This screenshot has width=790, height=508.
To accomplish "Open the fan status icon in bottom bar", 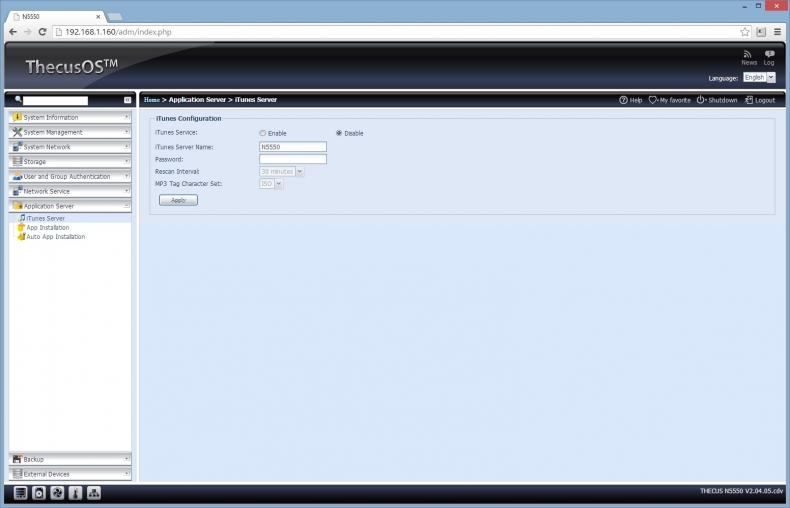I will [x=57, y=493].
